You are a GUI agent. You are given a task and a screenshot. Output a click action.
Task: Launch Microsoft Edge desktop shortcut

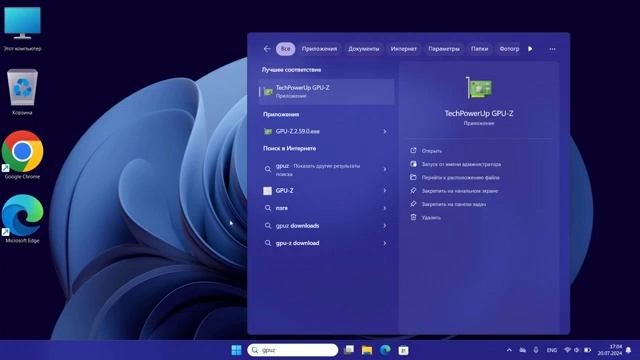pyautogui.click(x=22, y=219)
